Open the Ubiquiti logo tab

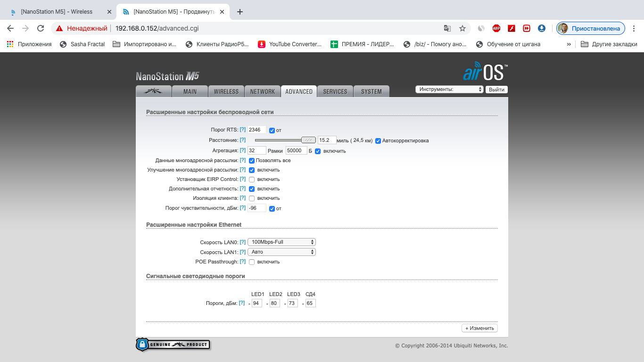coord(154,91)
